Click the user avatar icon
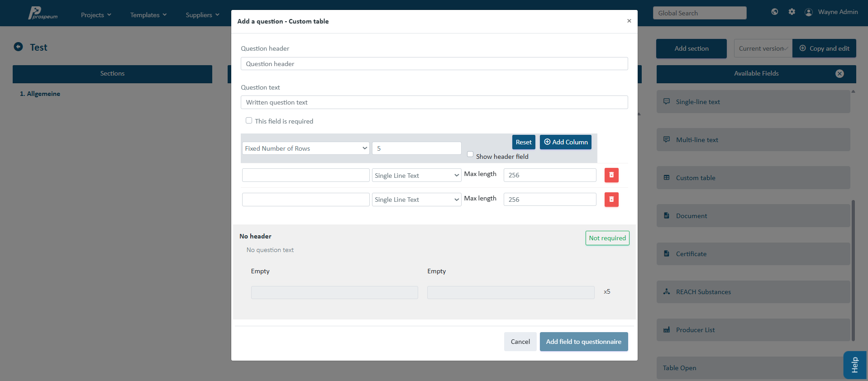This screenshot has width=868, height=381. (809, 12)
